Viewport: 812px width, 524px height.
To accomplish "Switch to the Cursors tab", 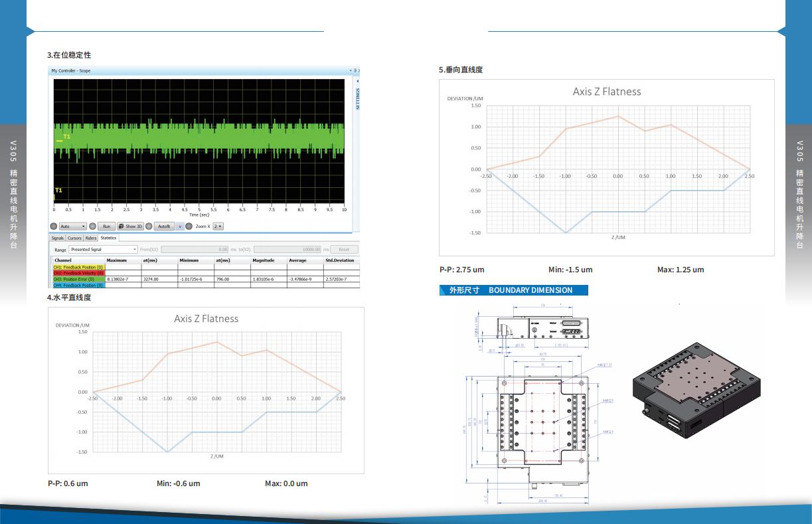I will (74, 238).
